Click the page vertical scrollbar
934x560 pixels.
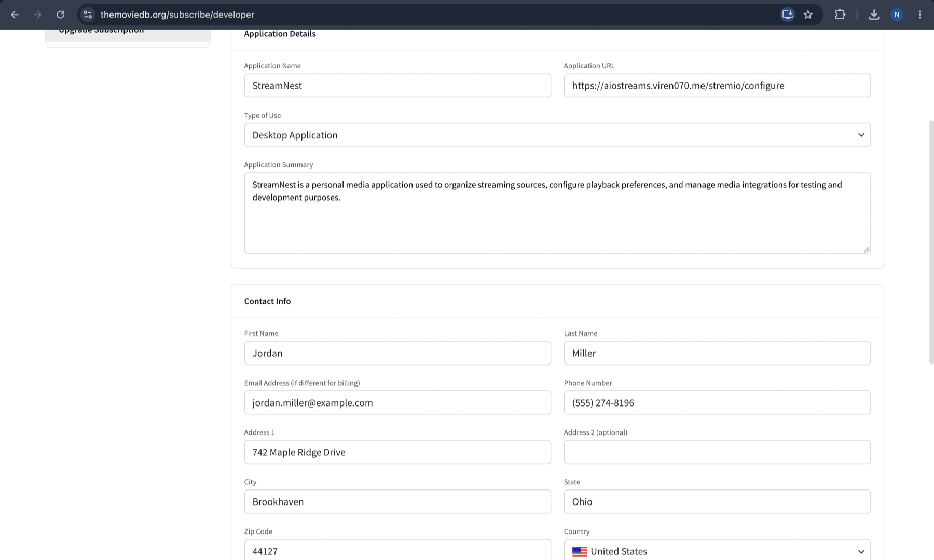[931, 242]
